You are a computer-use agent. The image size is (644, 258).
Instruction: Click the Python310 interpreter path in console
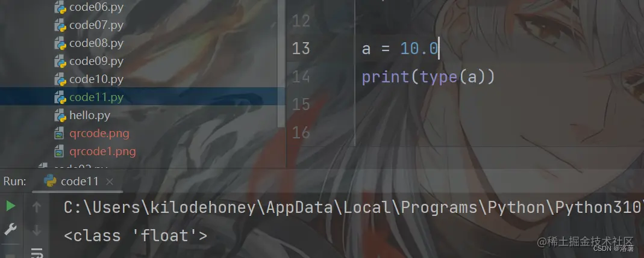353,208
